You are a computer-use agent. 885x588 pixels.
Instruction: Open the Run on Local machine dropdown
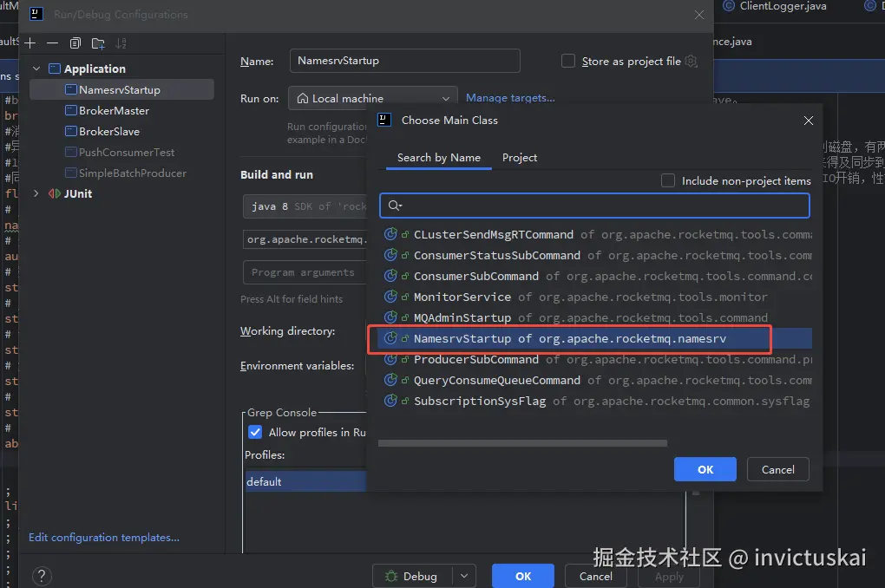(372, 98)
